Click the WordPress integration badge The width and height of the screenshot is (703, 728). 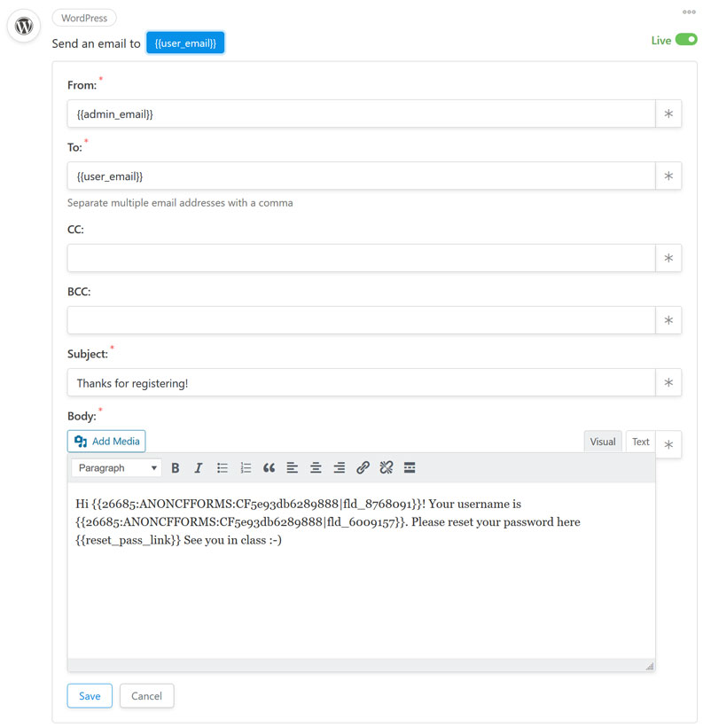pyautogui.click(x=84, y=18)
